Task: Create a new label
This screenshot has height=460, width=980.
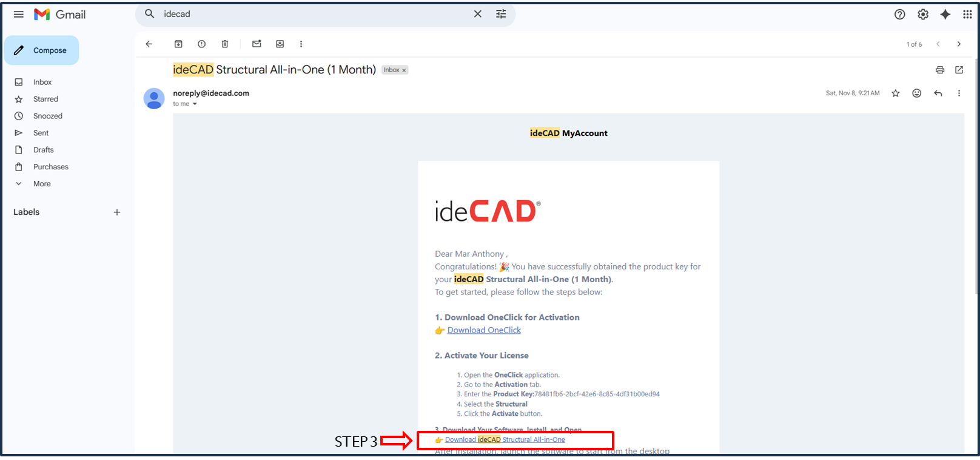Action: pos(117,212)
